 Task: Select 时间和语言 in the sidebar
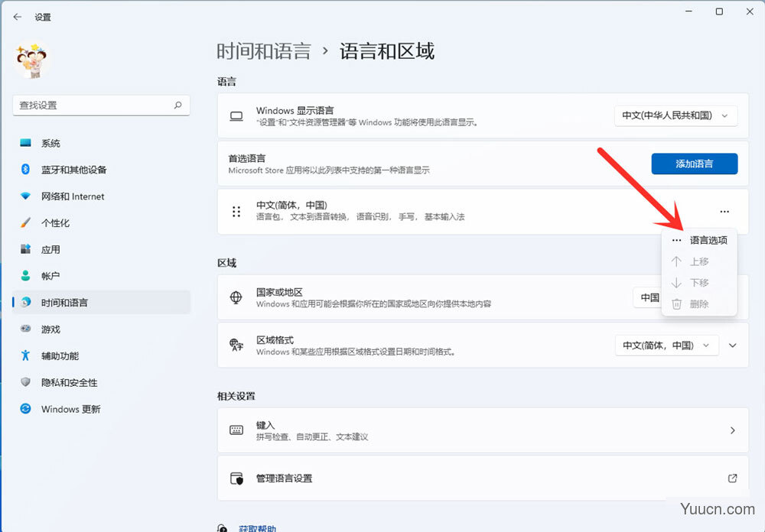pyautogui.click(x=101, y=303)
